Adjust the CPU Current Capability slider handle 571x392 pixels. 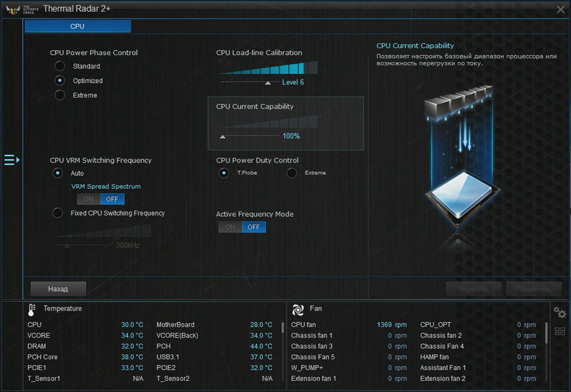223,137
